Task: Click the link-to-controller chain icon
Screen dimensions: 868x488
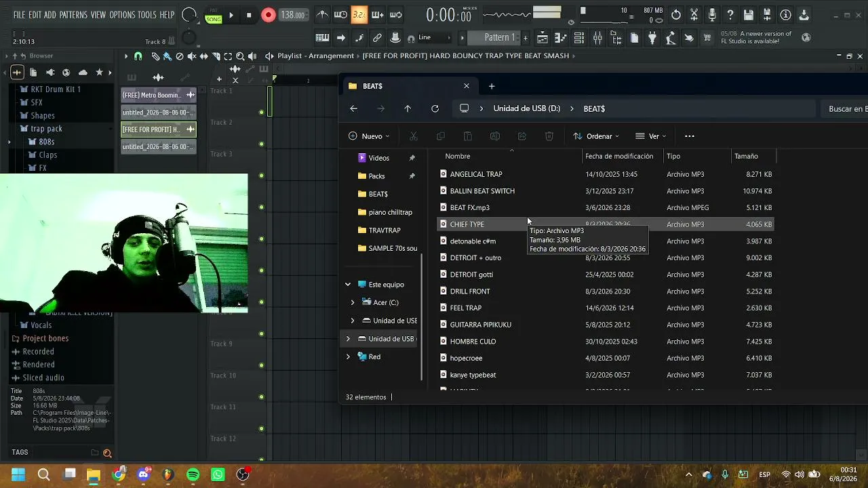Action: click(377, 38)
